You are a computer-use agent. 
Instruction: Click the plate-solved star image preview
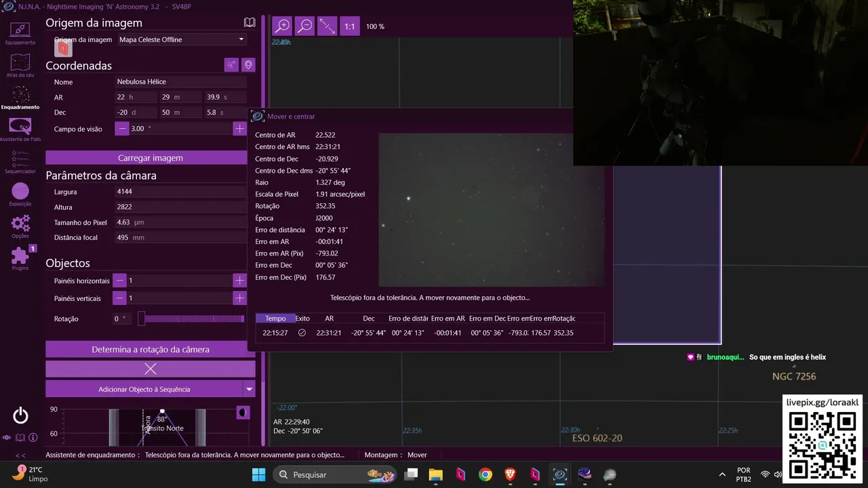tap(491, 209)
